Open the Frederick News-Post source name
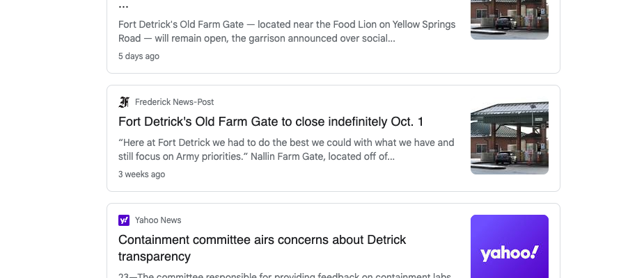Screen dimensions: 644x278 [174, 102]
